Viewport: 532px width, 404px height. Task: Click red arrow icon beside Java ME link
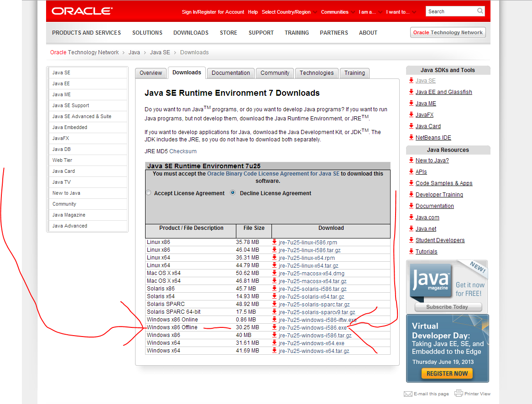(x=411, y=103)
